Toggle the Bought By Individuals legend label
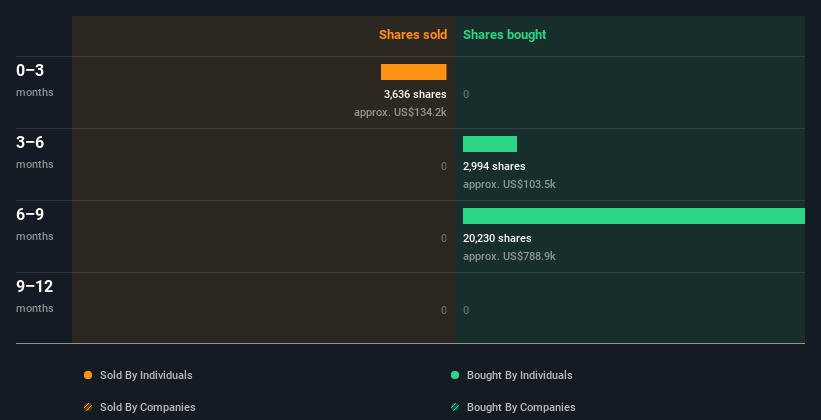 [x=519, y=375]
